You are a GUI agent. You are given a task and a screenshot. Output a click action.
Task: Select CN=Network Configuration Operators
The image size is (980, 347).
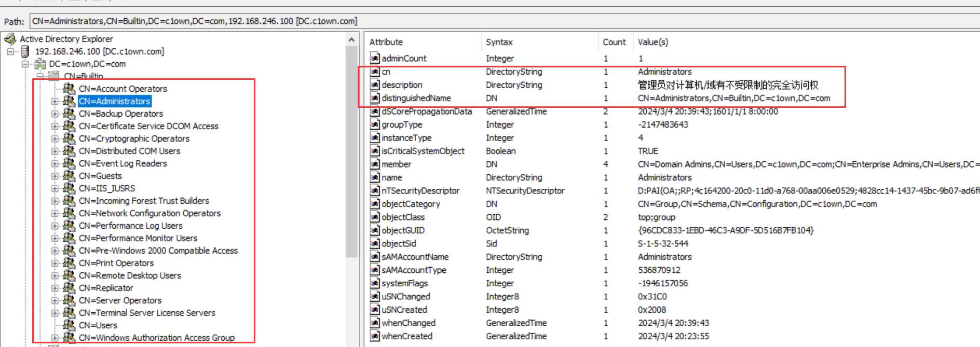tap(149, 213)
